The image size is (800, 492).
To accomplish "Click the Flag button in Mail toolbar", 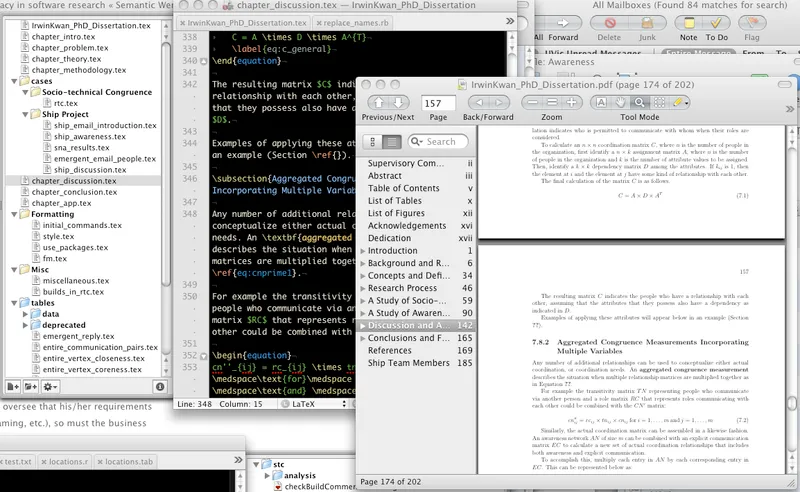I will point(752,23).
